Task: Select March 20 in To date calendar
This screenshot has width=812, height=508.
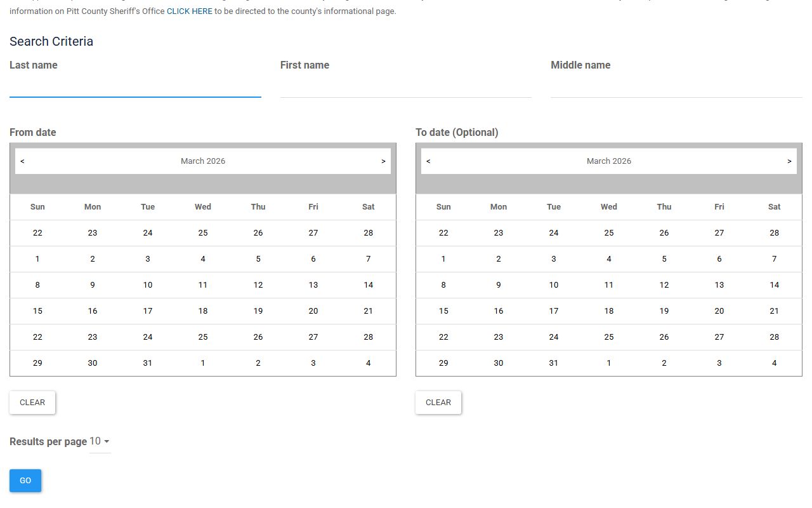Action: click(x=719, y=311)
